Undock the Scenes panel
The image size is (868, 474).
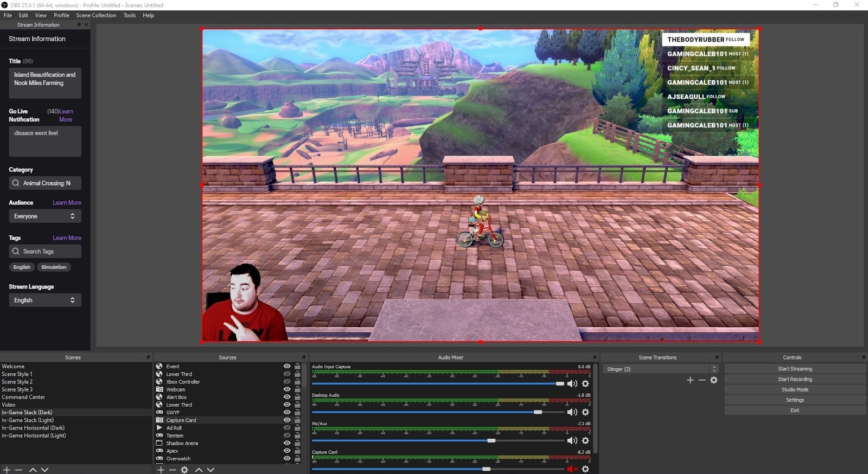[x=148, y=357]
